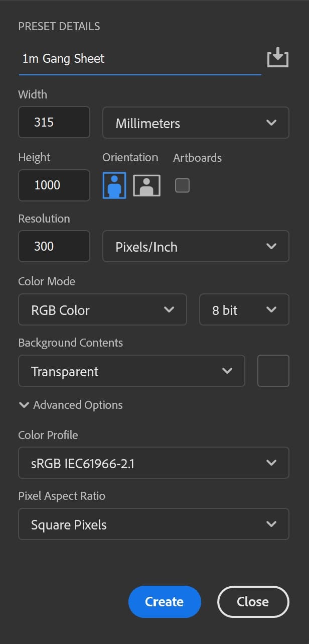
Task: Open the 8 bit depth dropdown
Action: coord(244,309)
